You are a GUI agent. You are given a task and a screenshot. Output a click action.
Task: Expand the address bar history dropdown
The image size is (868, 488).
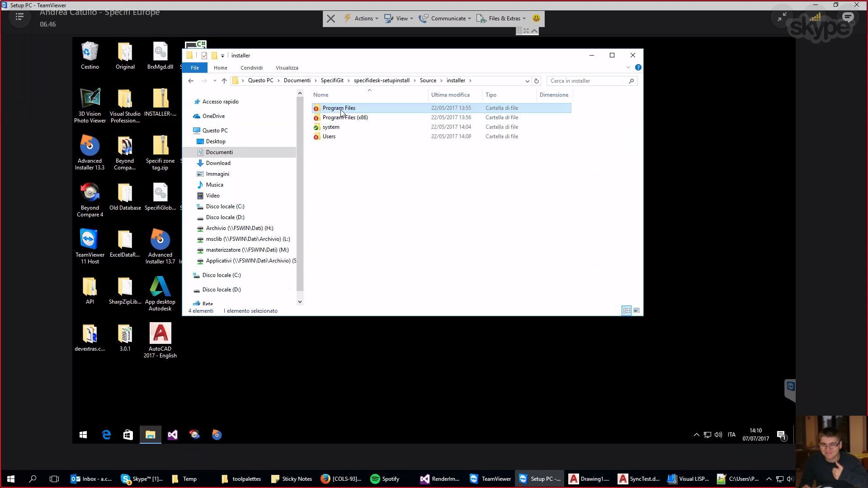tap(527, 81)
